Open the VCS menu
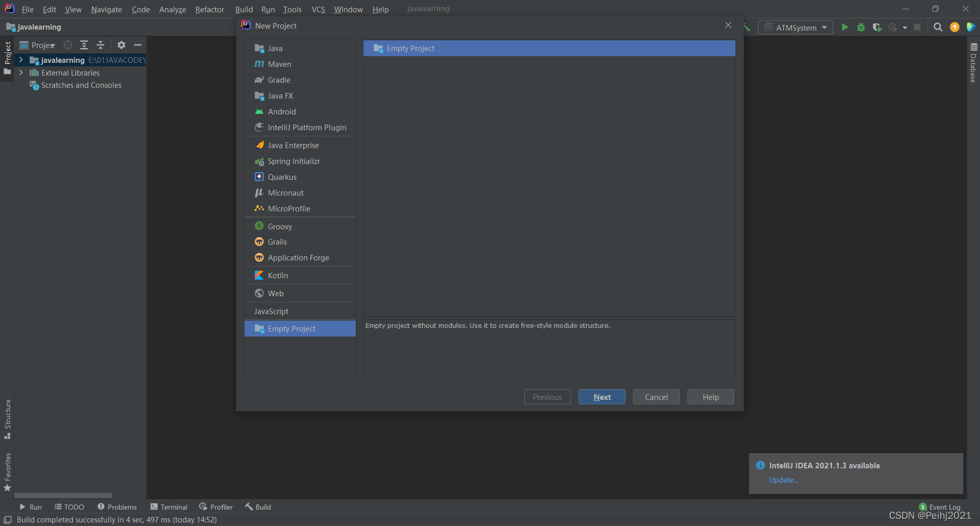The height and width of the screenshot is (526, 980). tap(318, 9)
